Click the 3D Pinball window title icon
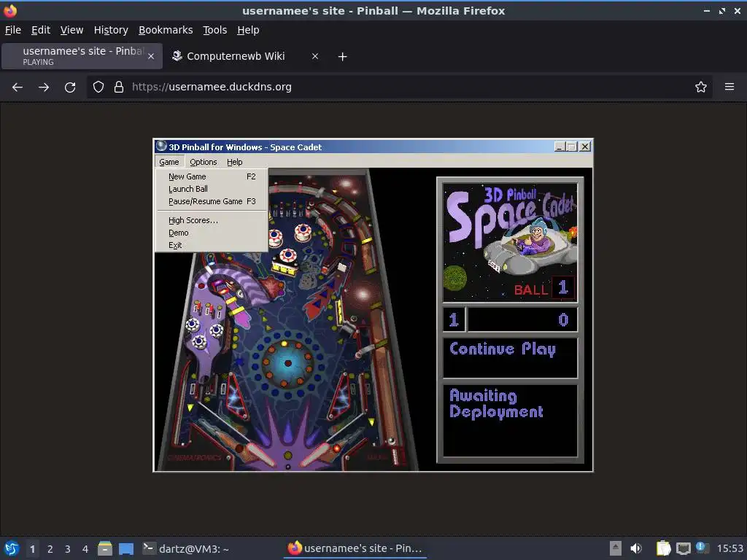This screenshot has width=747, height=560. (x=161, y=147)
